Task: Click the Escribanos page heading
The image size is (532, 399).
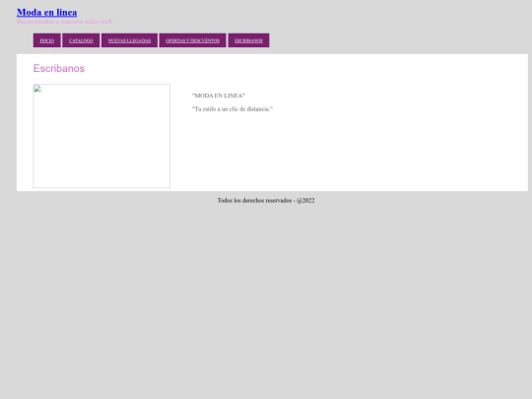Action: 59,69
